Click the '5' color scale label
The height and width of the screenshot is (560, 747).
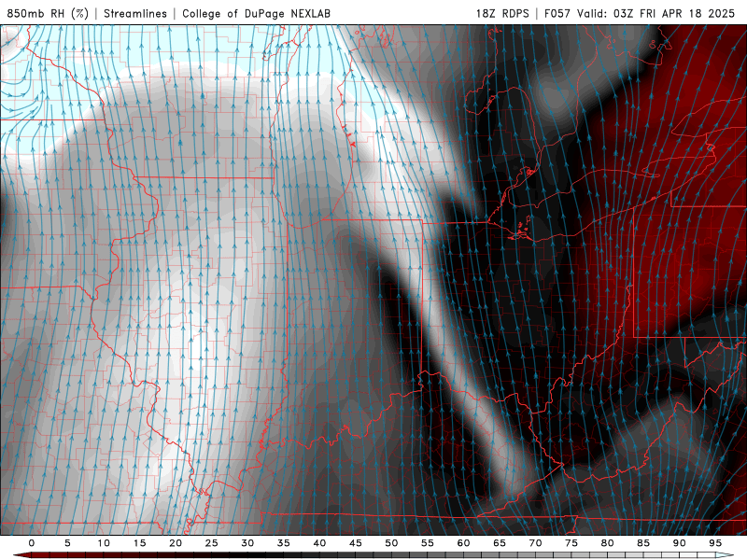(67, 543)
